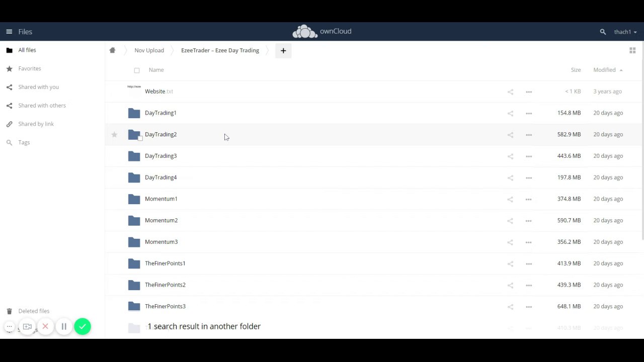Click the plus button to add new
The image size is (644, 362).
click(x=283, y=50)
